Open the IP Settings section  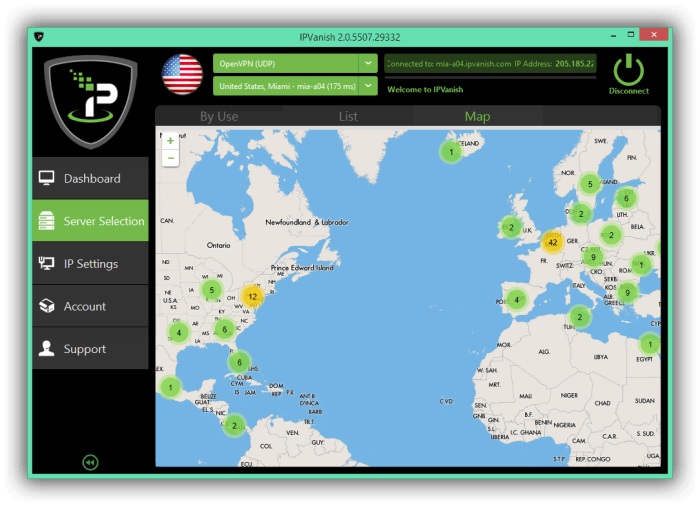point(90,263)
